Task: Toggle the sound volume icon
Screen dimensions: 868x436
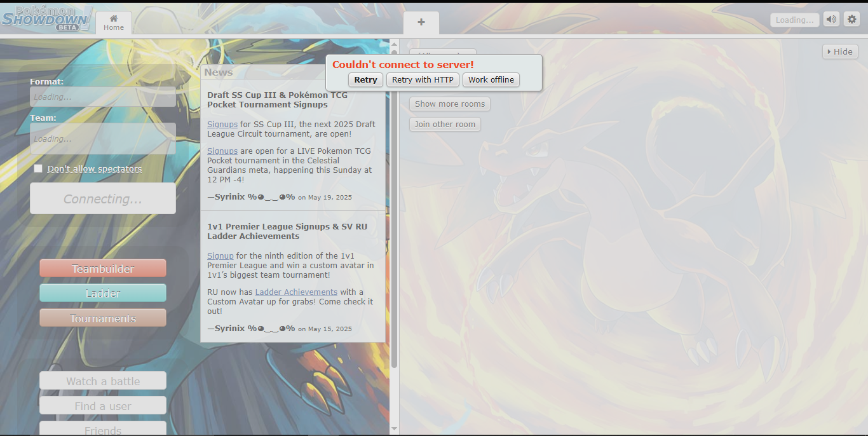Action: point(831,20)
